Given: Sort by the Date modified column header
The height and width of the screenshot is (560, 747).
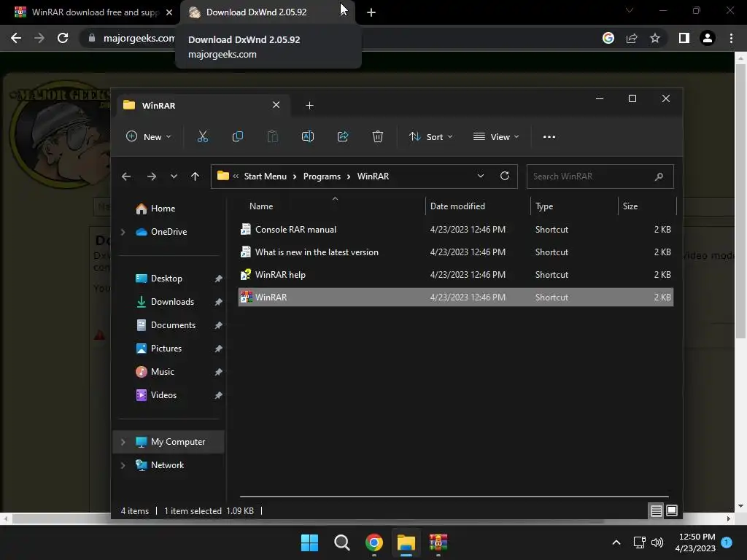Looking at the screenshot, I should tap(457, 206).
